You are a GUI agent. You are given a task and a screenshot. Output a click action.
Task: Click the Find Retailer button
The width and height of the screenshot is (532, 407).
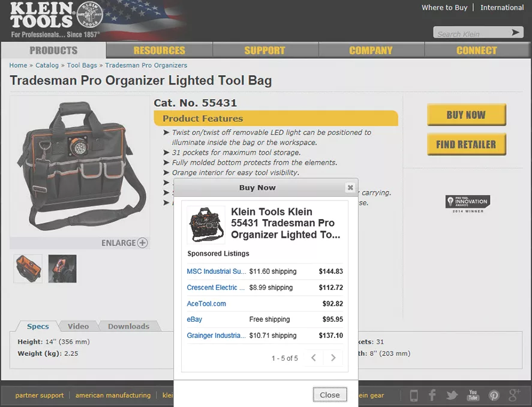tap(467, 144)
